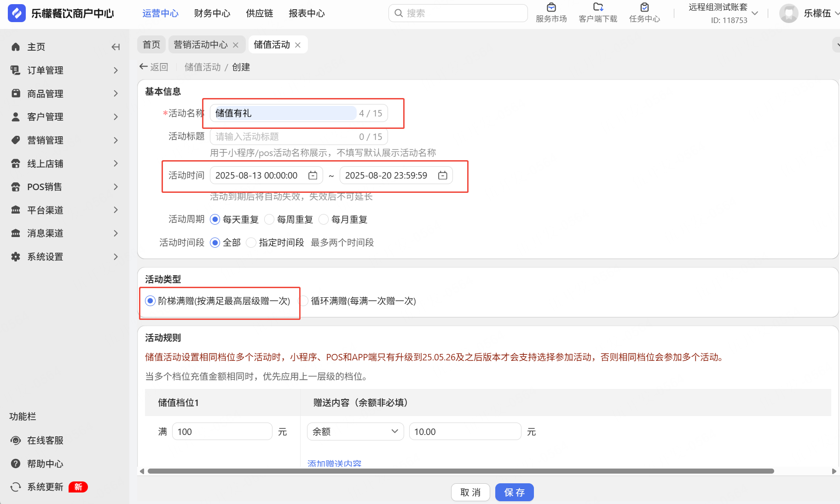
Task: Select 每周重复 radio button
Action: [x=269, y=220]
